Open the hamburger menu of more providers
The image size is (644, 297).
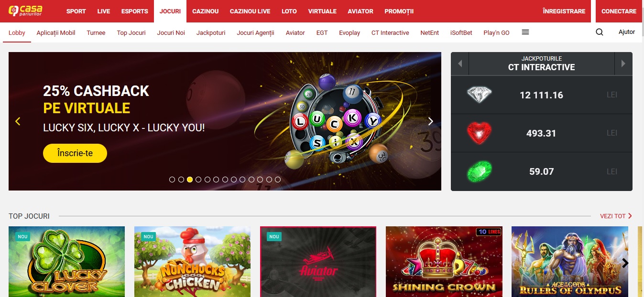[525, 32]
